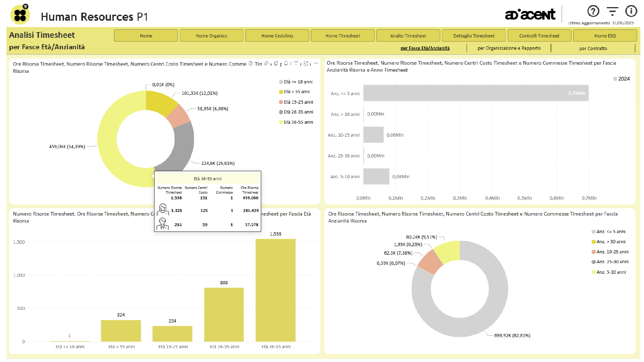Open the Home ESG page
644x362 pixels.
coord(605,36)
